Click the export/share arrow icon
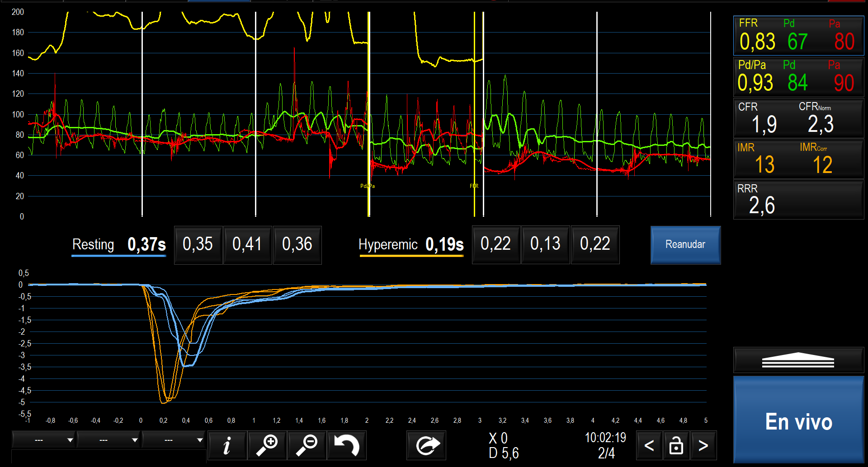Image resolution: width=868 pixels, height=467 pixels. (426, 445)
